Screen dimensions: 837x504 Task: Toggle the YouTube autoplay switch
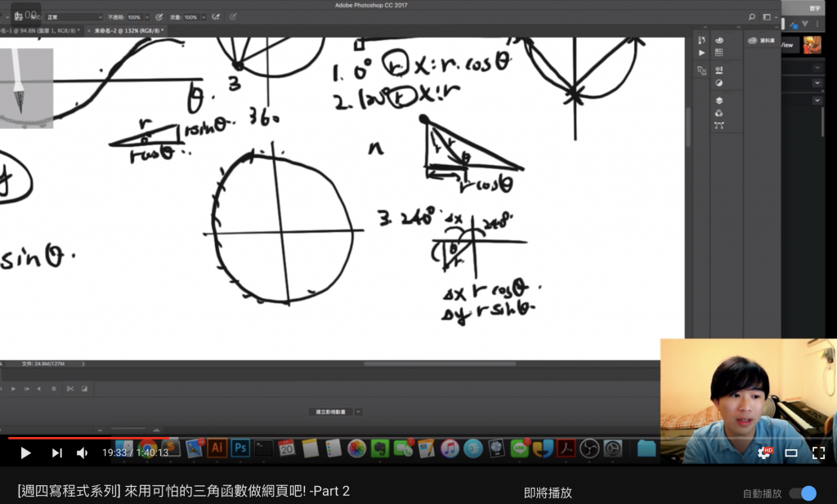(803, 493)
